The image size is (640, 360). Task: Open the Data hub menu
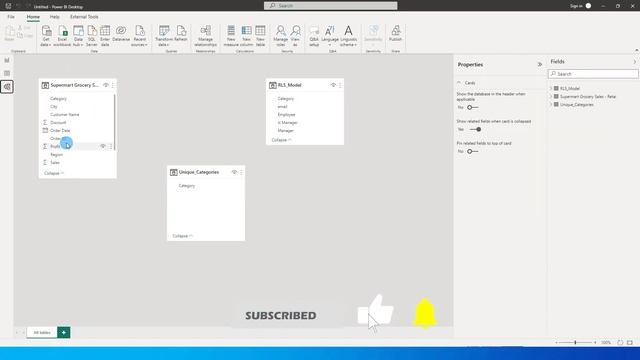click(x=78, y=36)
